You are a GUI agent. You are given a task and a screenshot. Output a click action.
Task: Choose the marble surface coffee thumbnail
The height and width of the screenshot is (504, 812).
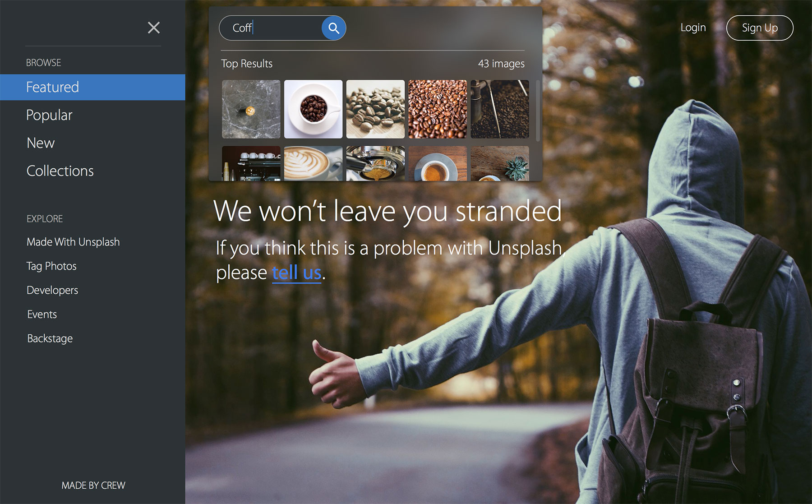(251, 109)
